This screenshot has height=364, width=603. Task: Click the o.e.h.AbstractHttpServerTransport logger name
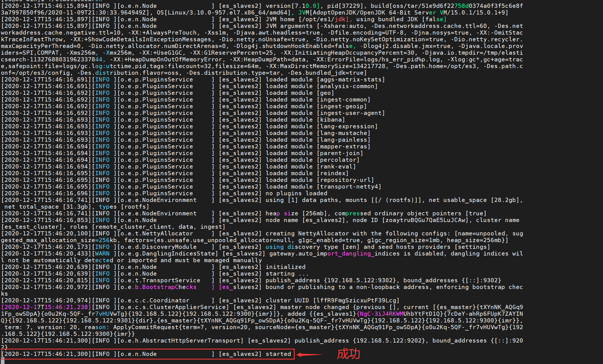[180, 341]
